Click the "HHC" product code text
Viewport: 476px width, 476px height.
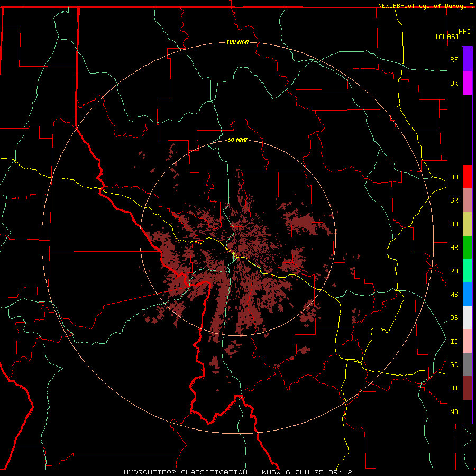click(464, 32)
